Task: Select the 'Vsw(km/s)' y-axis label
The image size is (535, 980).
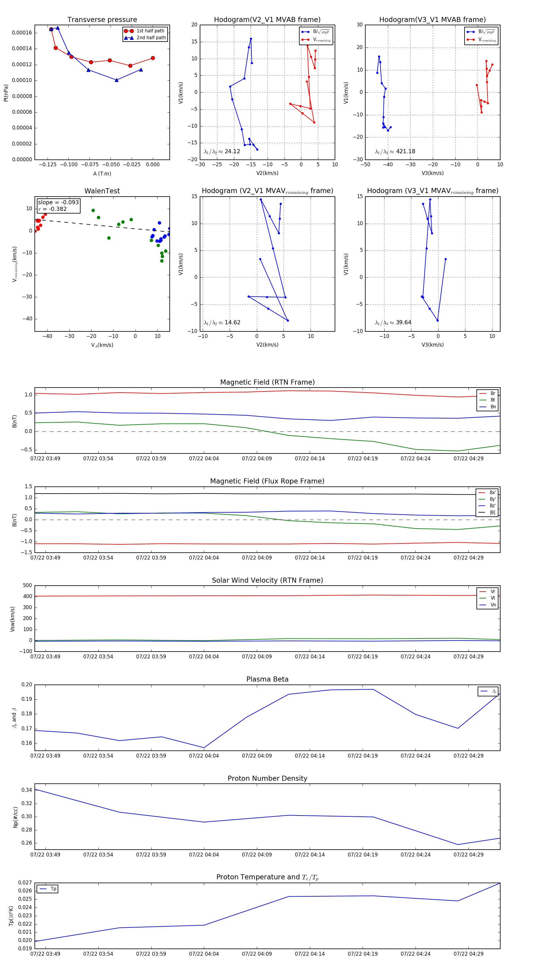Action: tap(12, 619)
